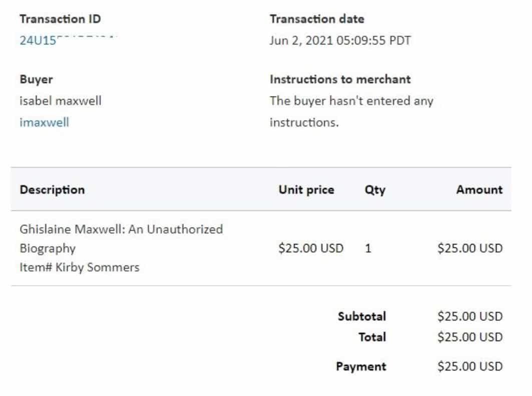Click the Transaction ID heading
This screenshot has width=532, height=396.
[x=60, y=19]
